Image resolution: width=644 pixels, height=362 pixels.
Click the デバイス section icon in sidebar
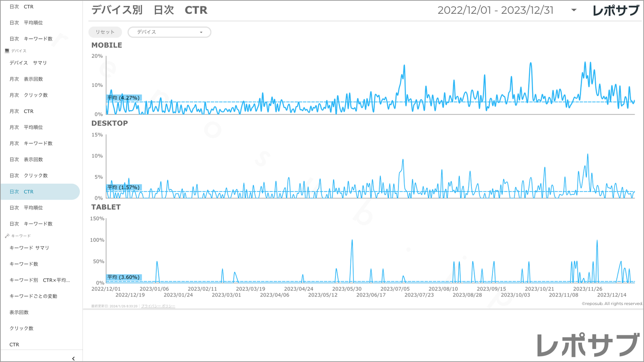(x=7, y=51)
